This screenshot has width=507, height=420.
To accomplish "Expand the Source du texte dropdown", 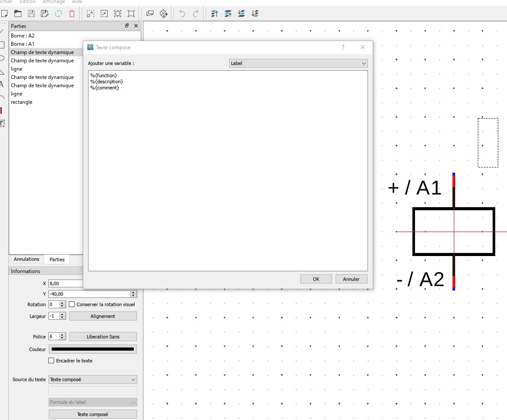I will click(x=92, y=379).
